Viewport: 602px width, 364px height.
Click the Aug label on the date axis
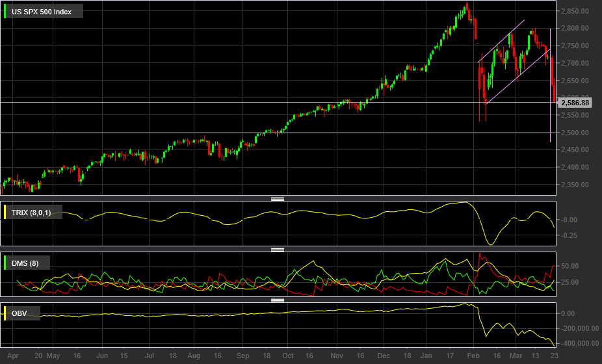194,356
